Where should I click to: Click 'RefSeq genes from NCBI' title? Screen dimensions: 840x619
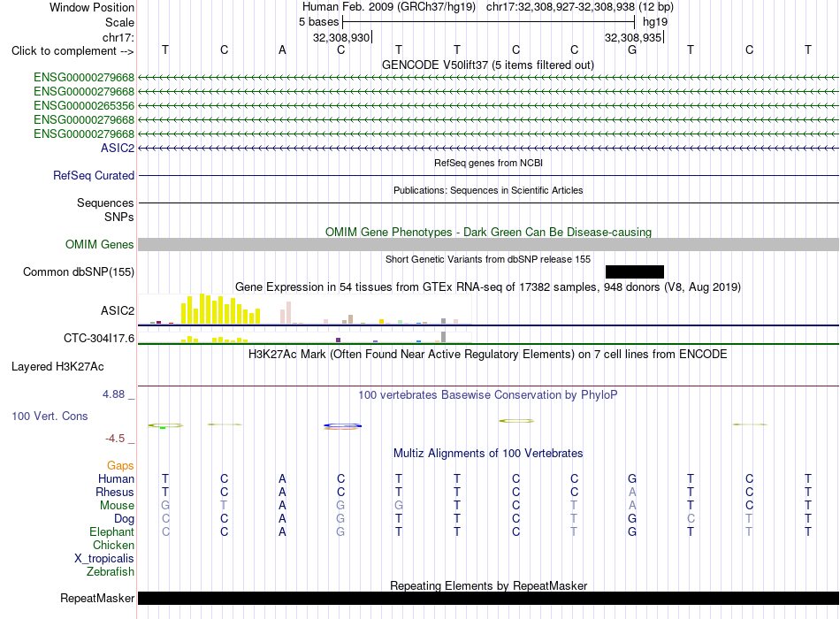point(488,163)
